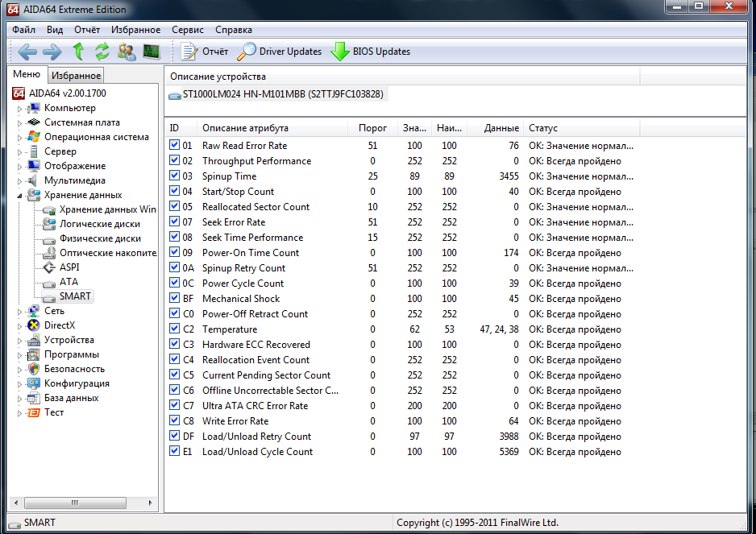This screenshot has height=534, width=756.
Task: Collapse the Хранение данных tree node
Action: tap(20, 195)
